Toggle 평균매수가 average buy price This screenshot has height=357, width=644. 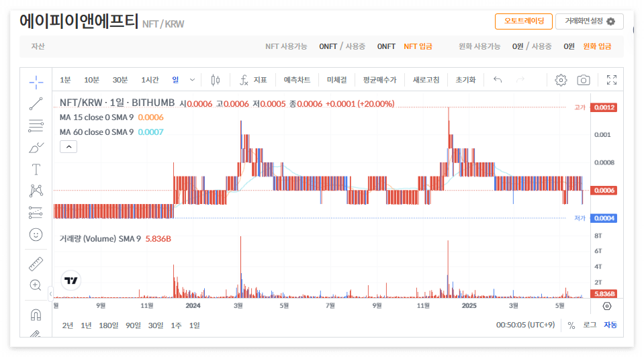coord(380,80)
